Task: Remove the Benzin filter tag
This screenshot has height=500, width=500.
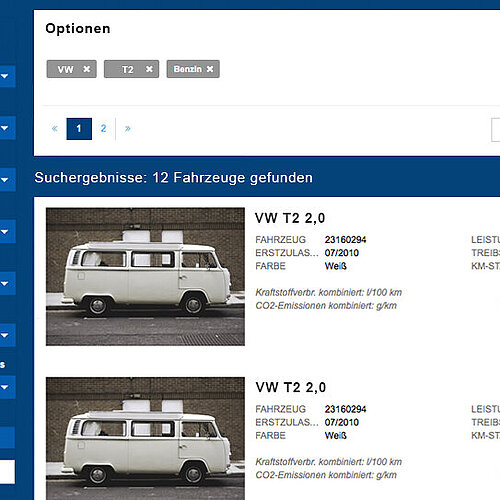Action: click(x=210, y=69)
